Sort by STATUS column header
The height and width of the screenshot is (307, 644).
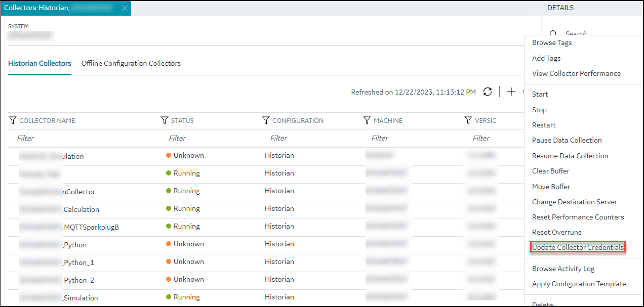182,120
